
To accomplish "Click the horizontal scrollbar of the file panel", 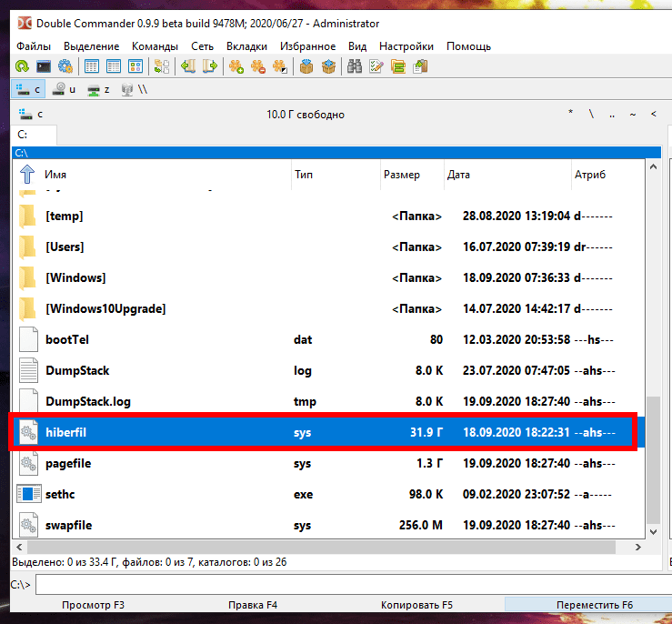I will (321, 547).
